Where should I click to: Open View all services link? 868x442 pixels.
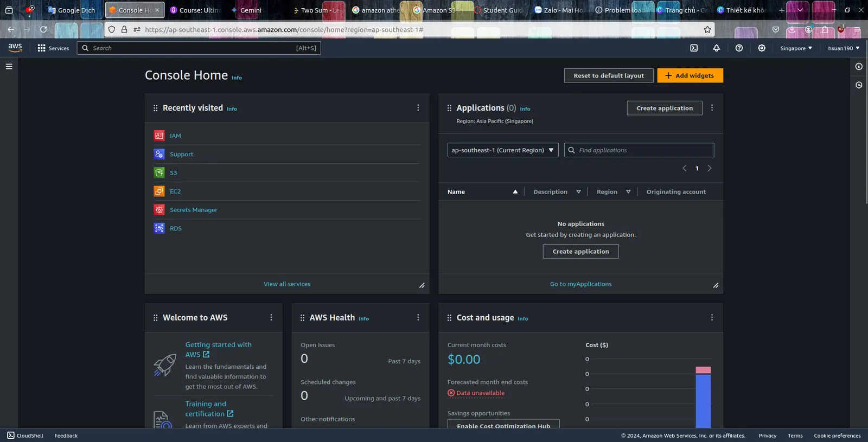tap(287, 284)
